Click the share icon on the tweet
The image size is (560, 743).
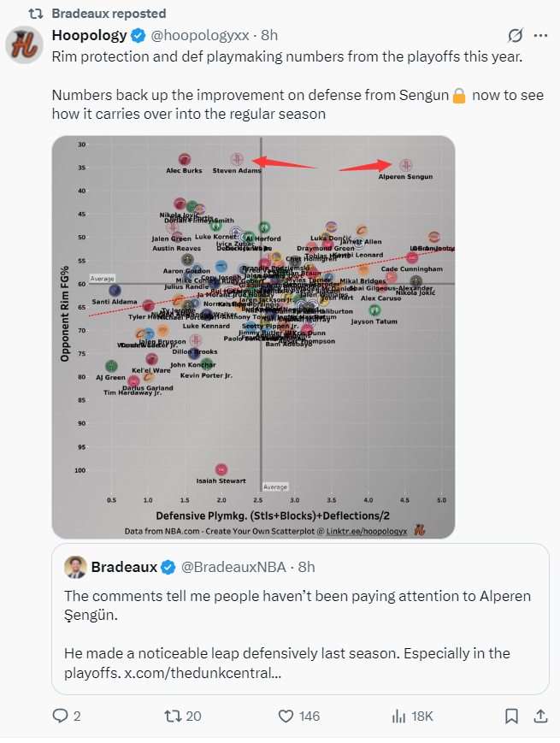pos(540,716)
